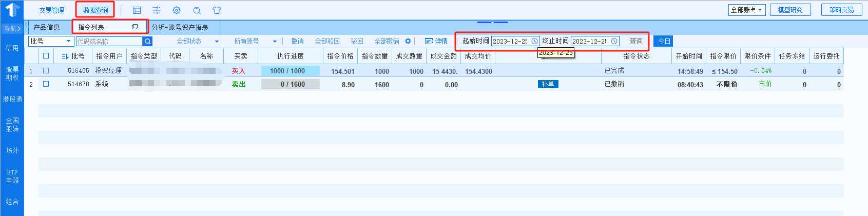Open the 分析-账号资产报表 tab
Viewport: 868px width, 216px height.
pos(180,27)
